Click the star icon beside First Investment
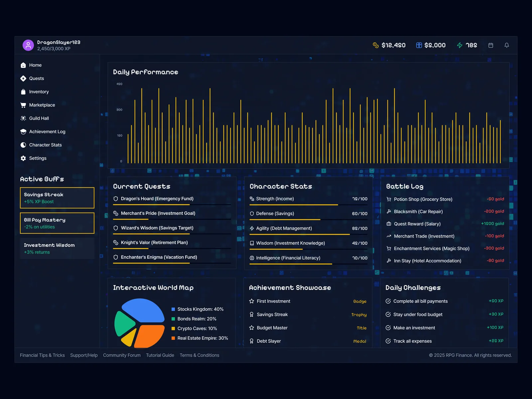Viewport: 532px width, 399px height. tap(252, 301)
